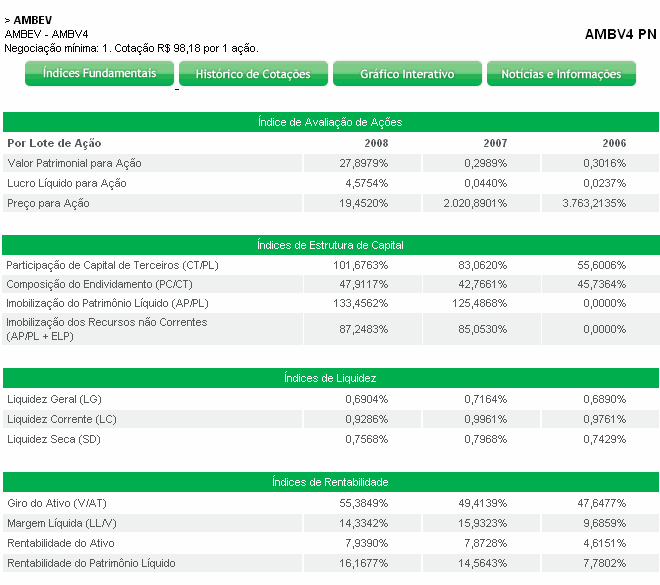Select the value 16,1677%
This screenshot has width=660, height=585.
(x=364, y=563)
